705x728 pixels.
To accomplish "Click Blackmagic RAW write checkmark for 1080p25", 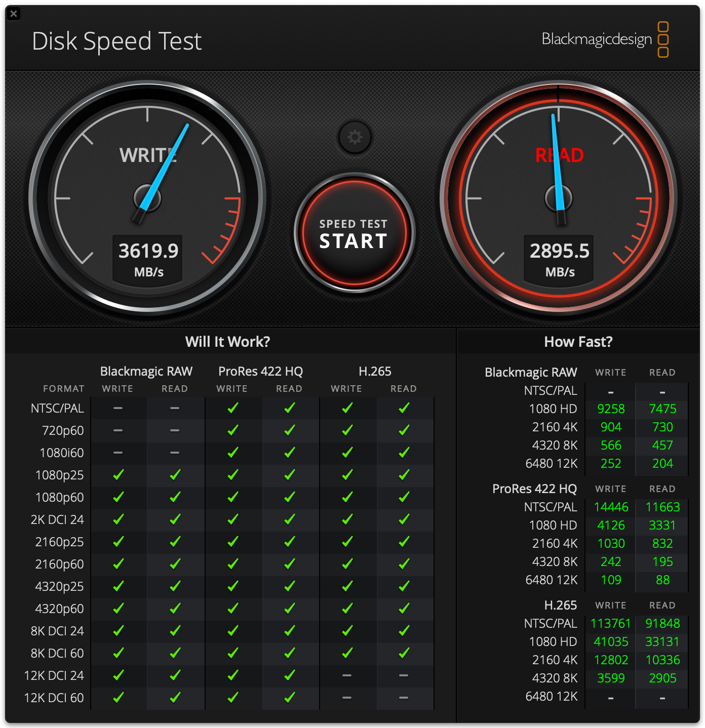I will (x=118, y=475).
